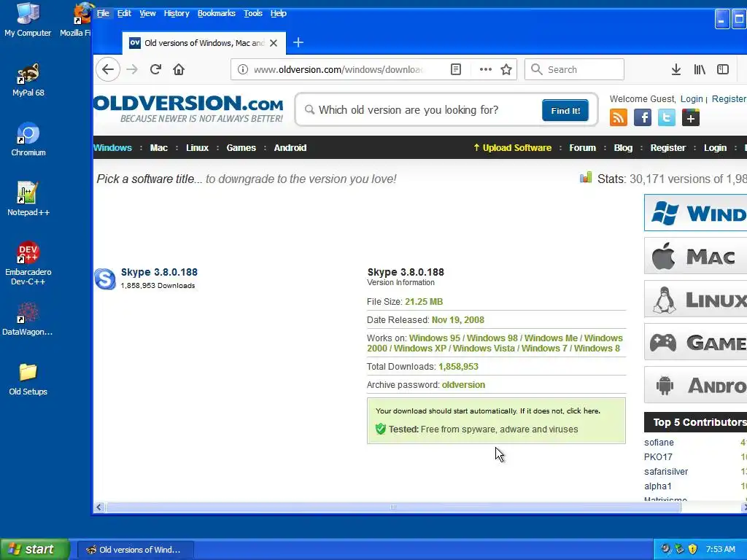Open page actions three-dot menu
This screenshot has width=747, height=560.
485,69
